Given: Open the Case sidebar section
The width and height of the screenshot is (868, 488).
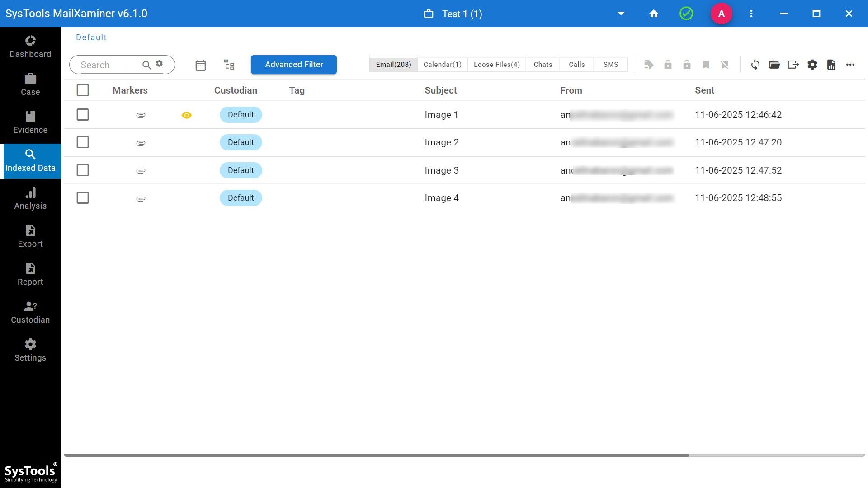Looking at the screenshot, I should point(30,85).
